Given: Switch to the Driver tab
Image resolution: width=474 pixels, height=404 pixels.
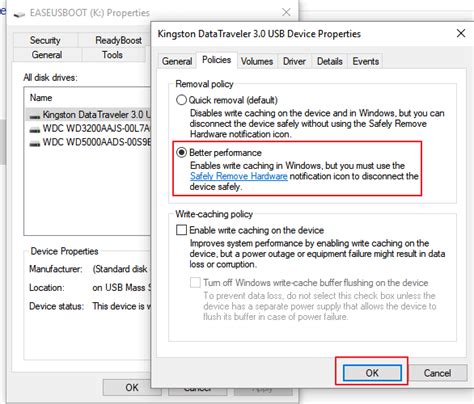Looking at the screenshot, I should pos(294,61).
